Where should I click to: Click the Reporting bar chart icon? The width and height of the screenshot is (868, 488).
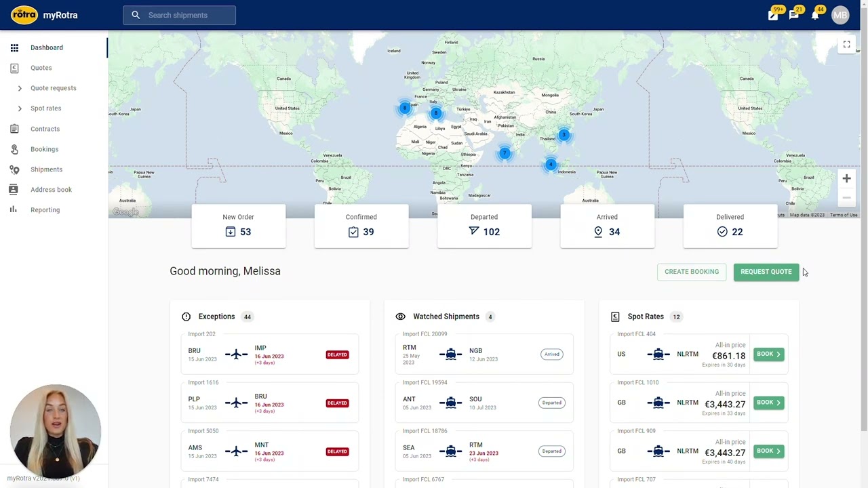pos(14,210)
